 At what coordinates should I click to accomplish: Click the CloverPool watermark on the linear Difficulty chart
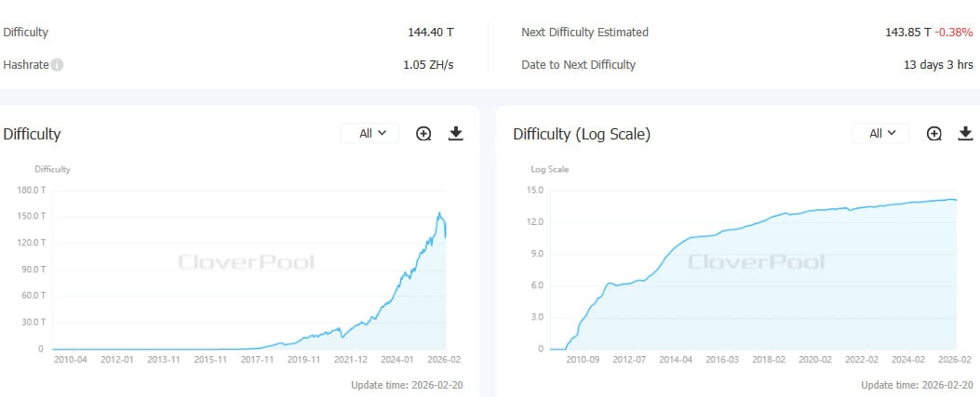coord(247,262)
